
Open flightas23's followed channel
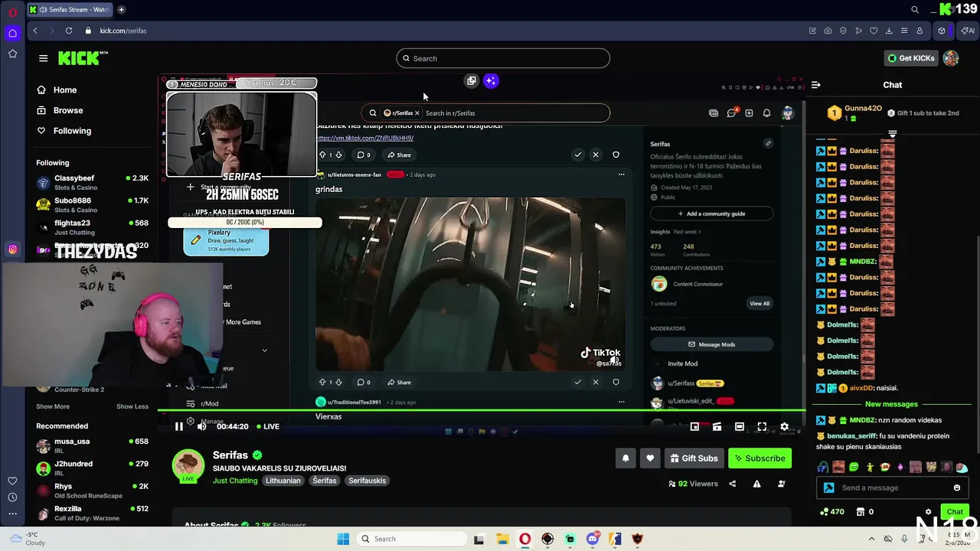pyautogui.click(x=92, y=227)
